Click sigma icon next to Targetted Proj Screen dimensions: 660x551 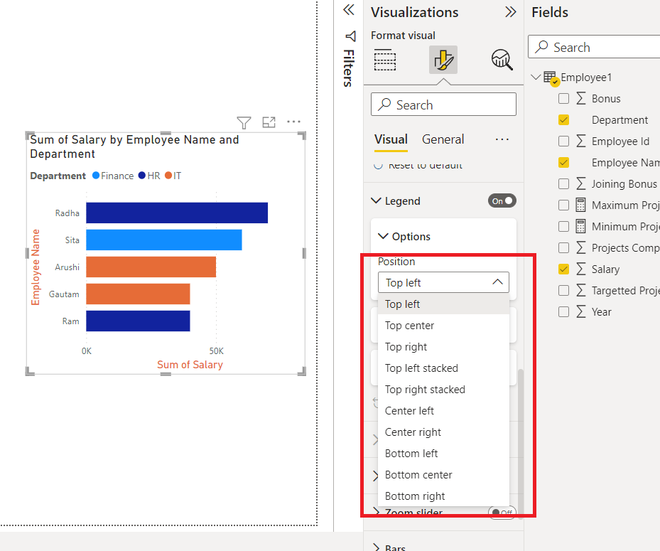click(581, 290)
